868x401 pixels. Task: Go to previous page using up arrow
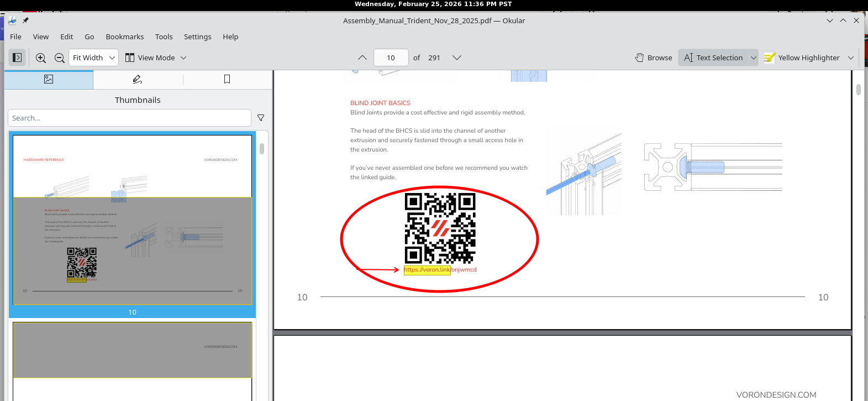click(362, 58)
